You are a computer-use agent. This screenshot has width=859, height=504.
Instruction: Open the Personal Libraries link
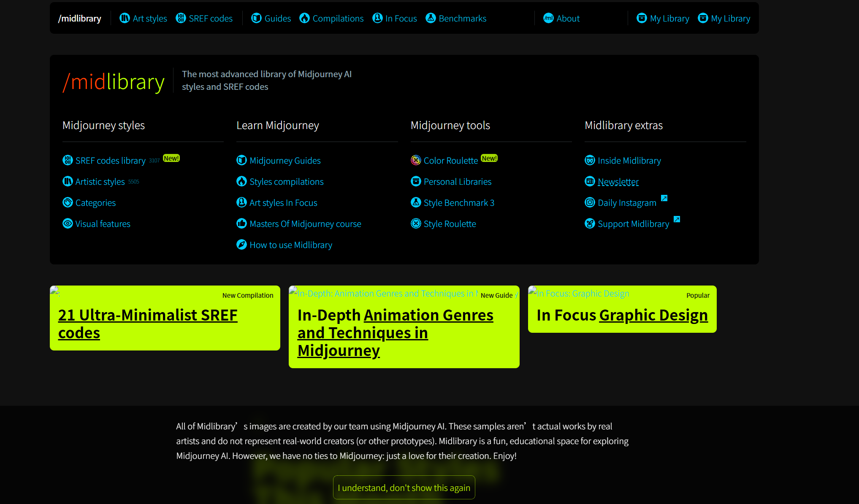coord(458,182)
